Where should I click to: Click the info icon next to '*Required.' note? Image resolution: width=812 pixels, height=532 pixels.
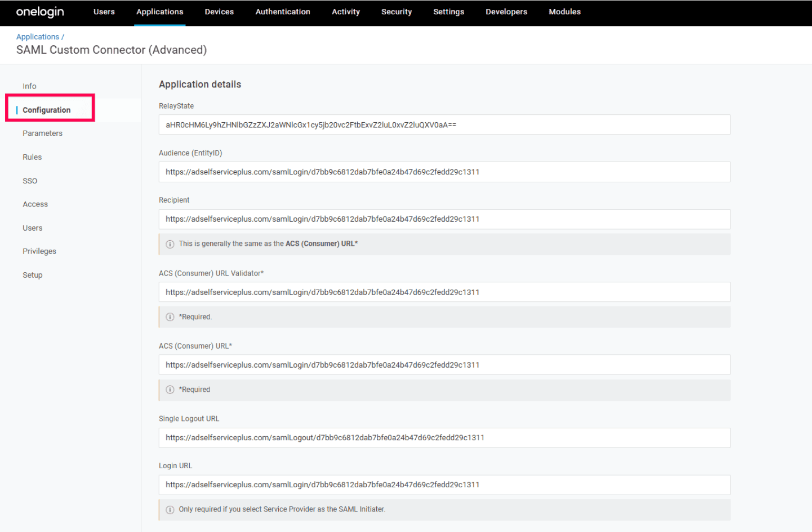170,317
